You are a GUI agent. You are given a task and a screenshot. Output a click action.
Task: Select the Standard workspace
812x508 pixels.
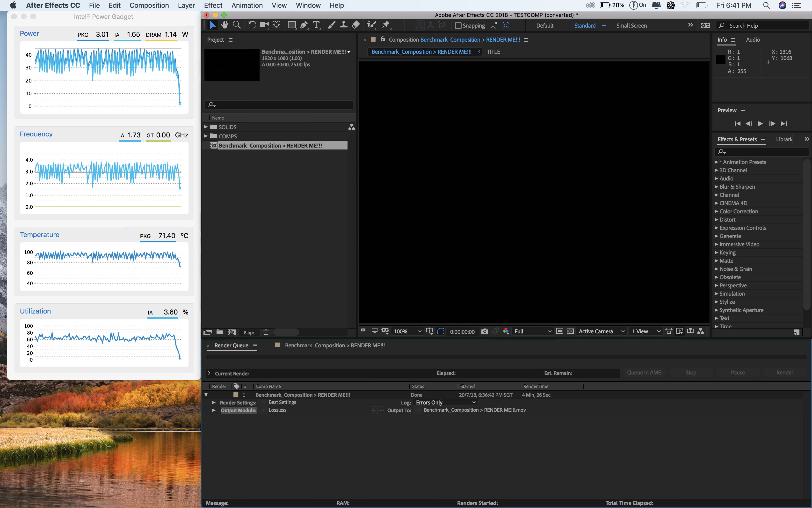click(585, 26)
